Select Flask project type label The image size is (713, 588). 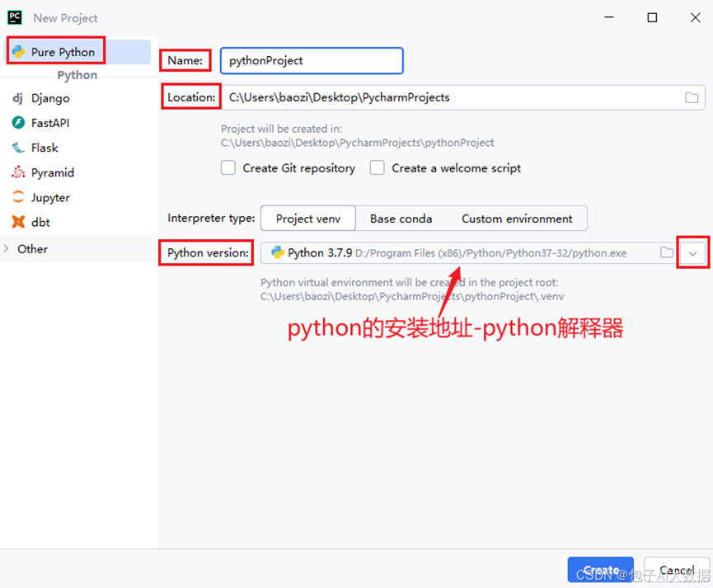(45, 148)
